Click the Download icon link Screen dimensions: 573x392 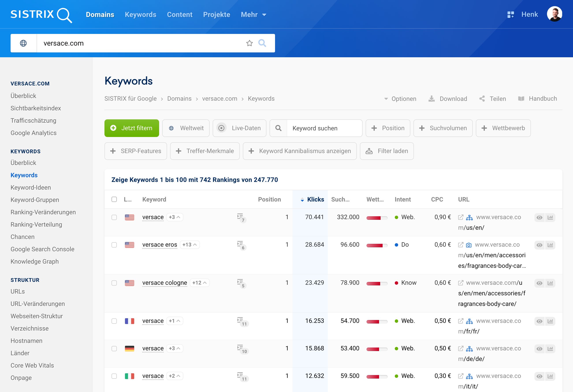pos(448,99)
